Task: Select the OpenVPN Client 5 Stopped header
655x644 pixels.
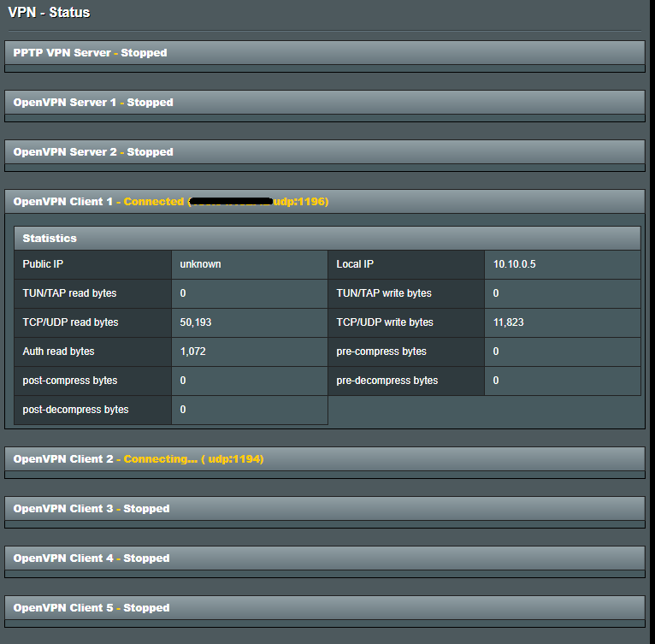Action: (x=325, y=607)
